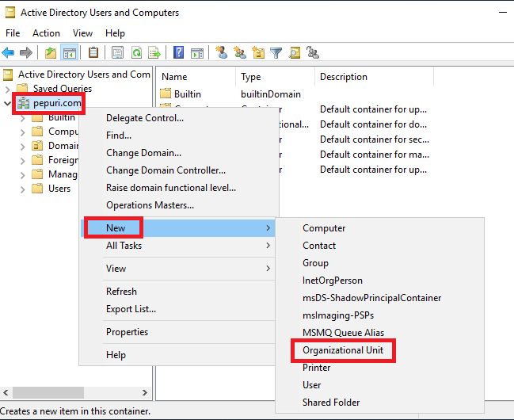Select MSMQ Queue Alias from submenu
This screenshot has width=514, height=420.
pos(379,332)
